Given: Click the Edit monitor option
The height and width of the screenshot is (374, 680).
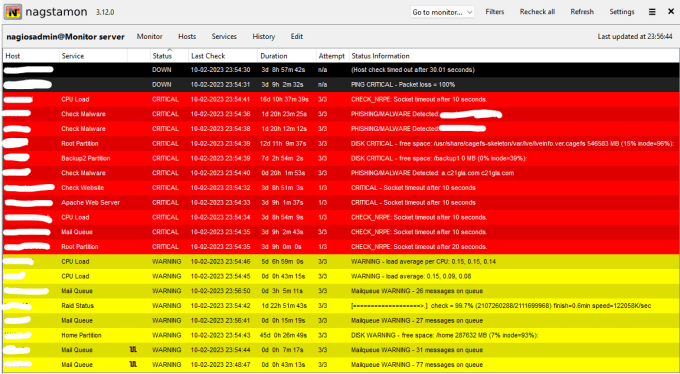Looking at the screenshot, I should [x=297, y=36].
